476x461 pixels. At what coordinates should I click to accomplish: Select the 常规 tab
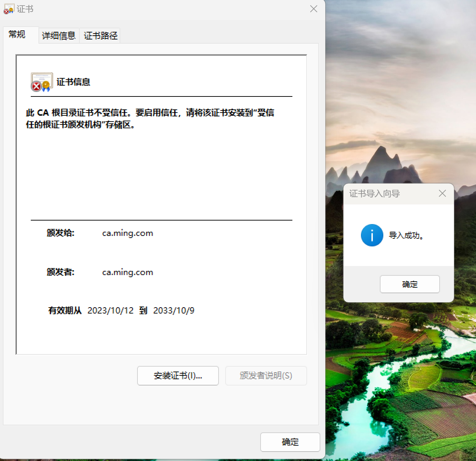pyautogui.click(x=16, y=35)
